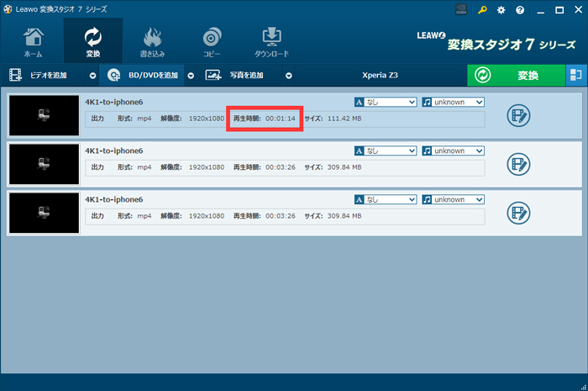Image resolution: width=588 pixels, height=391 pixels.
Task: Open the コピー copy tab
Action: 212,41
